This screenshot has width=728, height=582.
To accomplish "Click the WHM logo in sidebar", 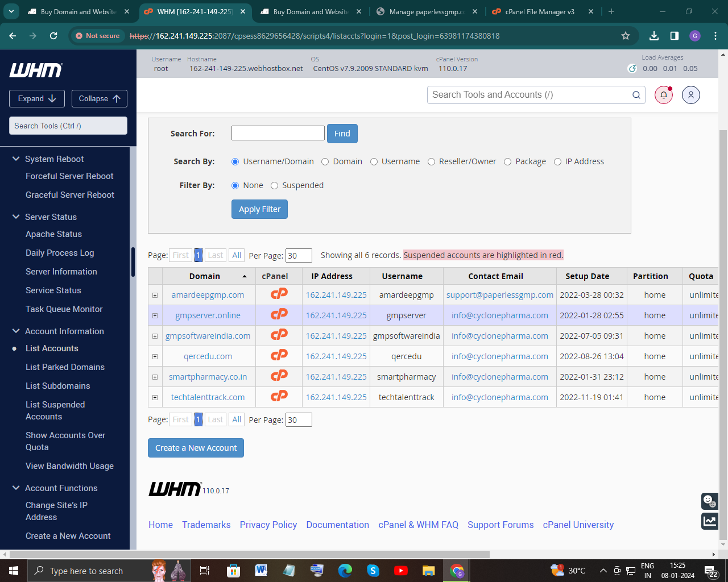I will (36, 70).
